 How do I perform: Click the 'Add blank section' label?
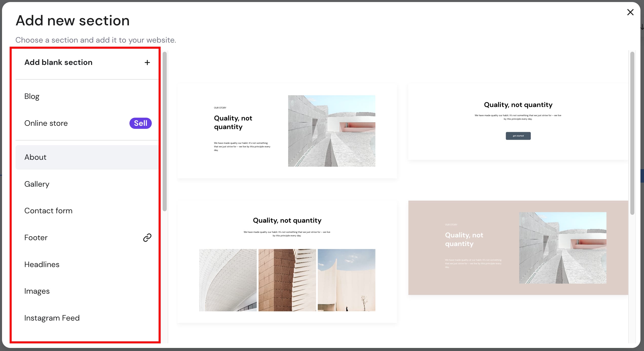click(x=59, y=62)
